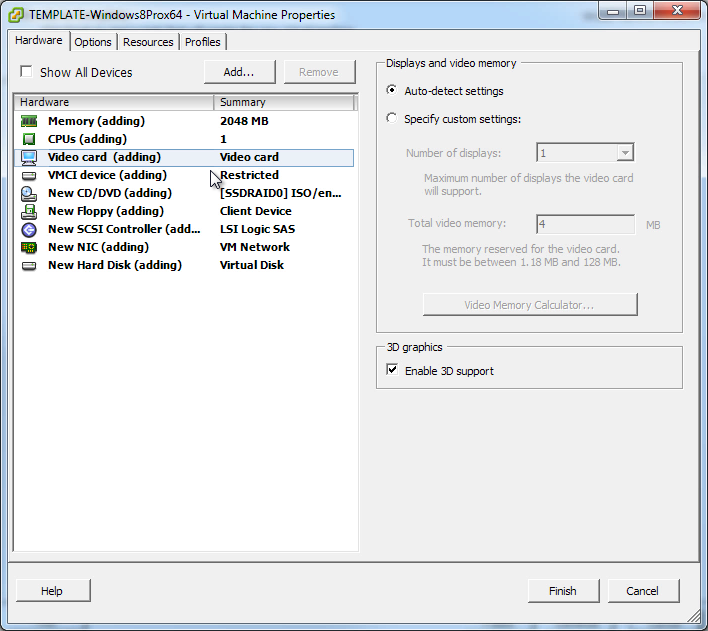Toggle the Show All Devices checkbox

pyautogui.click(x=26, y=72)
